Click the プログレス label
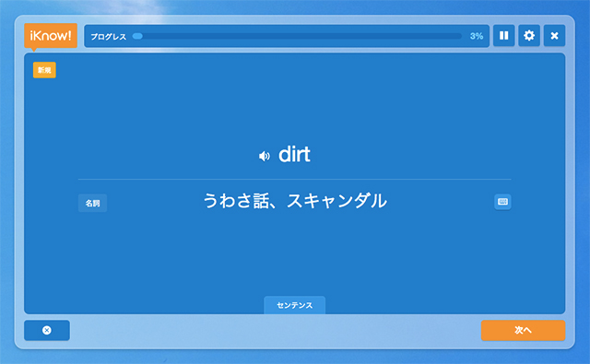This screenshot has height=364, width=590. [109, 37]
